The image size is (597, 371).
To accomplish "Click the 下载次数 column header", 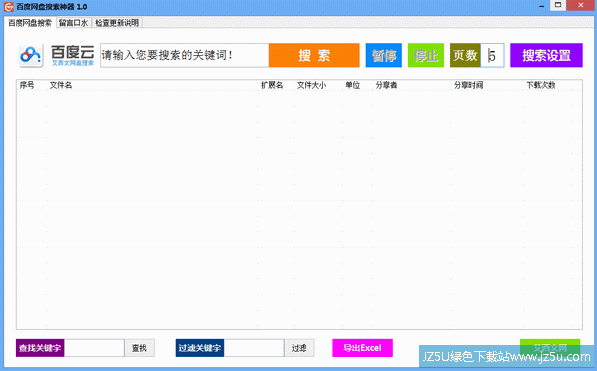I will tap(541, 85).
